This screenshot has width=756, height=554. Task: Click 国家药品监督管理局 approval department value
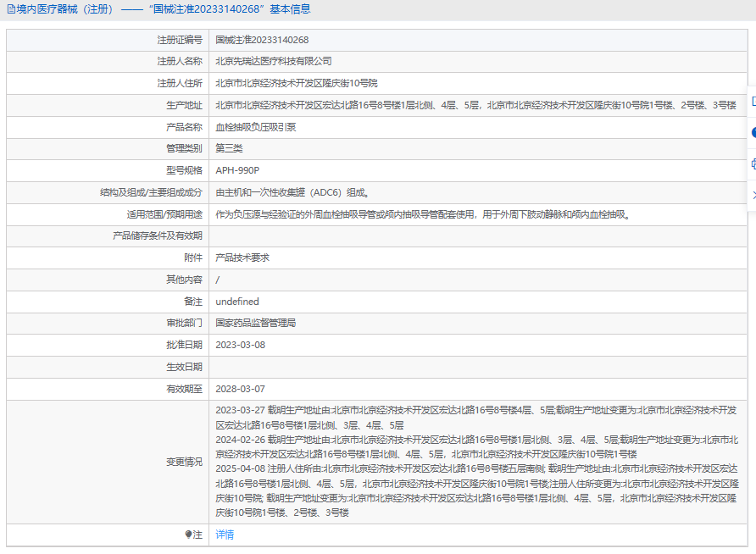coord(255,323)
